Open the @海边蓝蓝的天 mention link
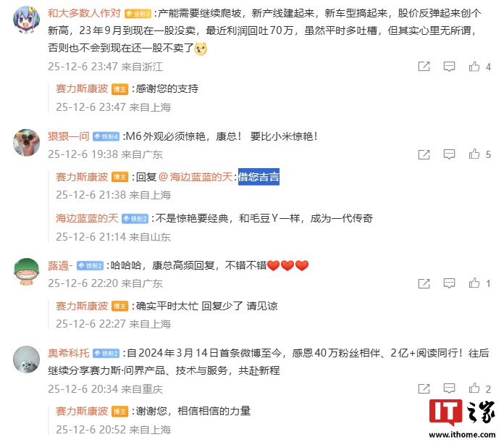Viewport: 504px width, 445px height. point(196,177)
